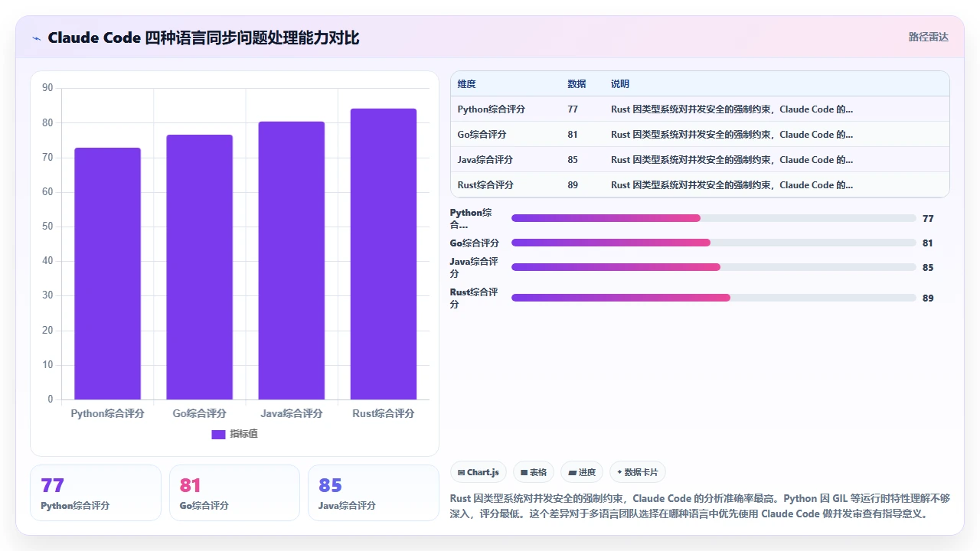Click the Java综合评分 bar in chart
Screen dimensions: 980x551
tap(291, 260)
